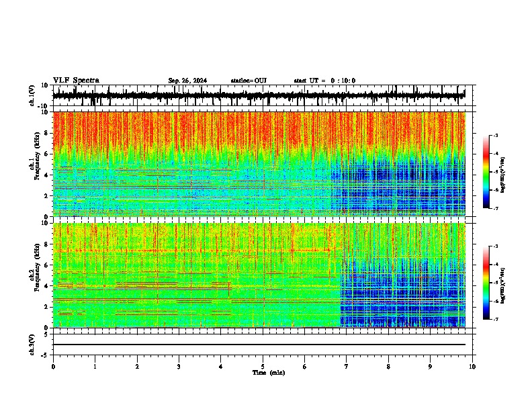Image resolution: width=532 pixels, height=411 pixels.
Task: Click the 'ch.1(V)' waveform axis label
Action: click(32, 95)
